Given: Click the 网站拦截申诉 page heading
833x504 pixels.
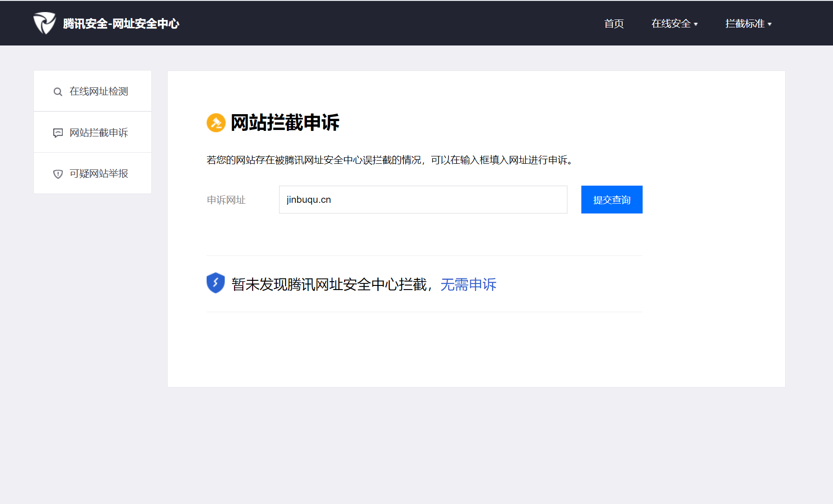Looking at the screenshot, I should [x=285, y=123].
